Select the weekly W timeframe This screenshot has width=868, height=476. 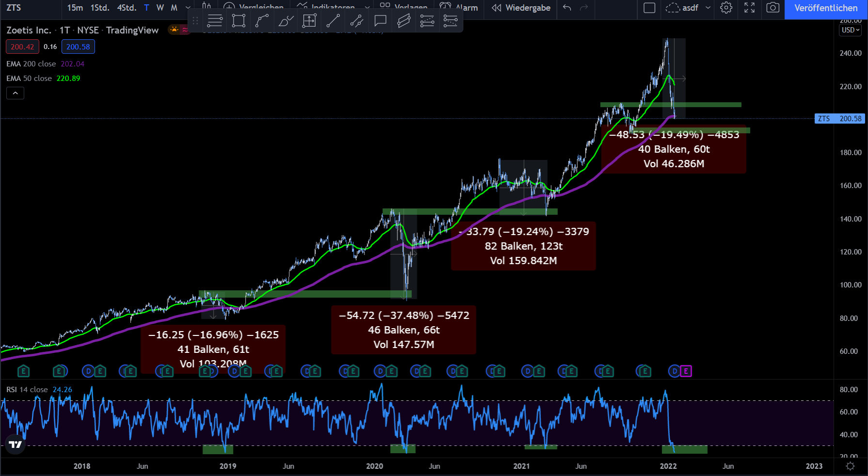(160, 8)
